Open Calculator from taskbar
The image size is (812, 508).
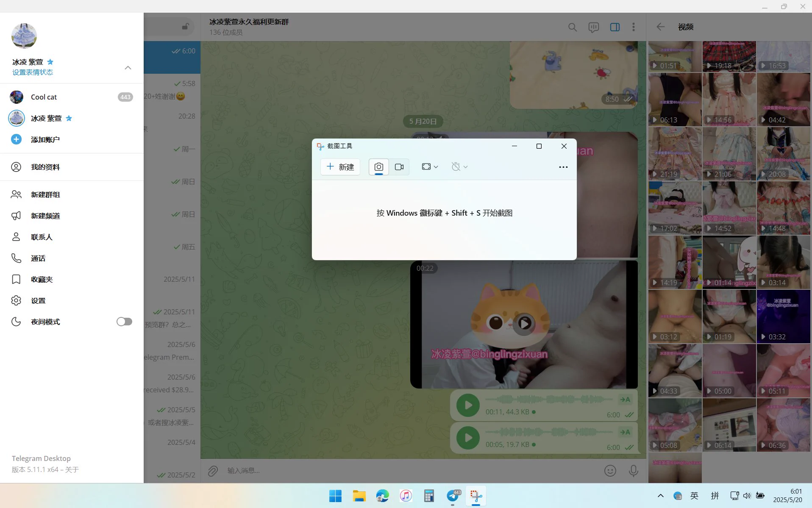[429, 496]
